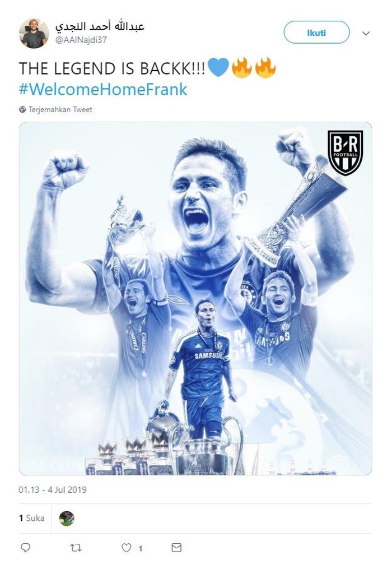This screenshot has width=392, height=569.
Task: Click the like count beside the heart
Action: tap(141, 548)
